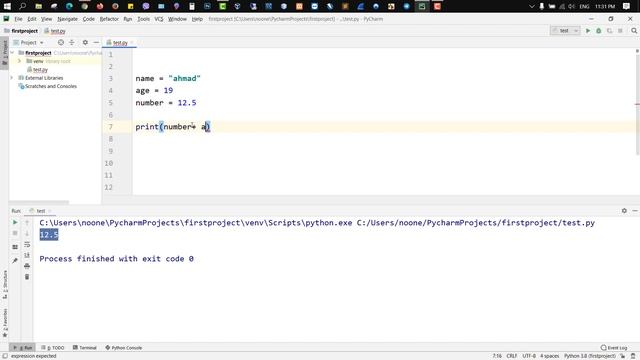640x360 pixels.
Task: Clear all console output with the trash icon
Action: [27, 277]
